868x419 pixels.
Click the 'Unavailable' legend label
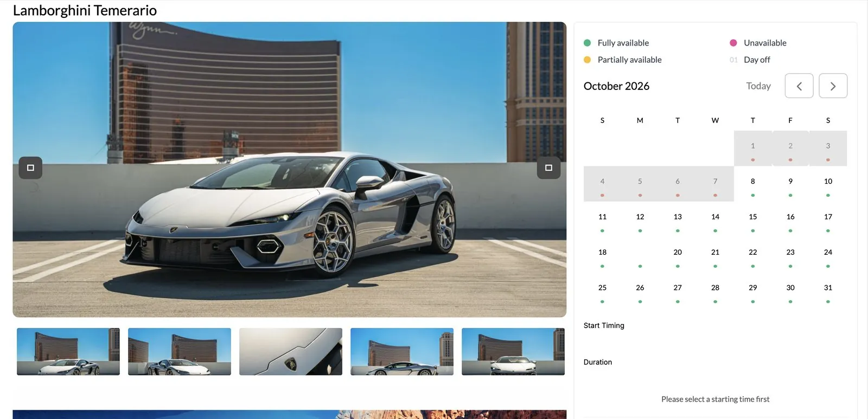(x=765, y=43)
